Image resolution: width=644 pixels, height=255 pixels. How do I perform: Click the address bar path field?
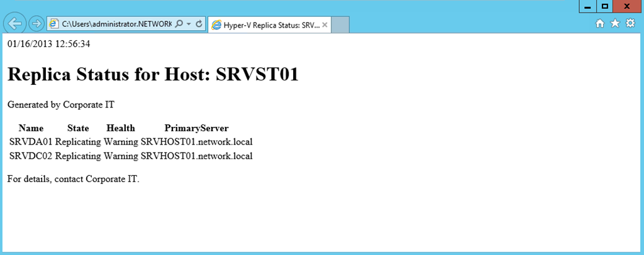[x=116, y=24]
